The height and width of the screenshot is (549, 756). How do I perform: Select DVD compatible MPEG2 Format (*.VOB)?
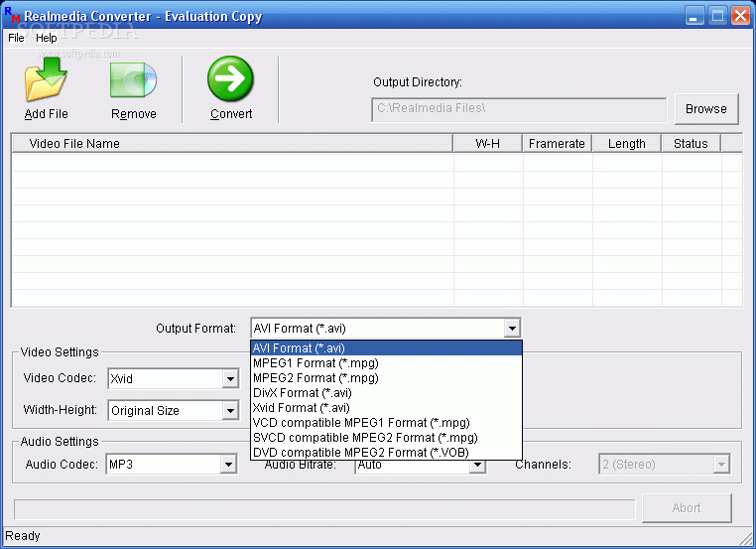386,453
